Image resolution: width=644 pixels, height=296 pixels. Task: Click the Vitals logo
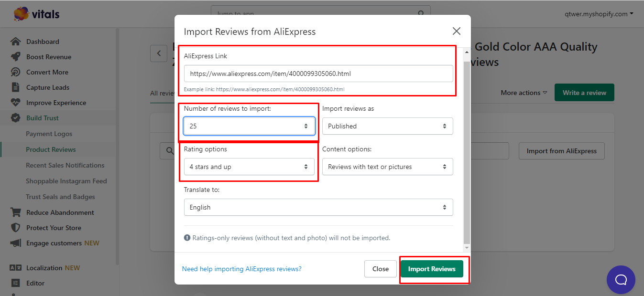click(37, 14)
